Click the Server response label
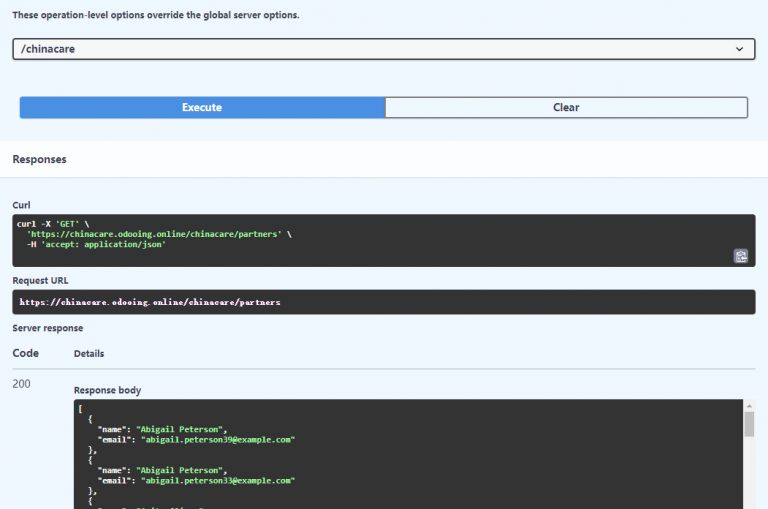The height and width of the screenshot is (509, 768). [x=47, y=328]
